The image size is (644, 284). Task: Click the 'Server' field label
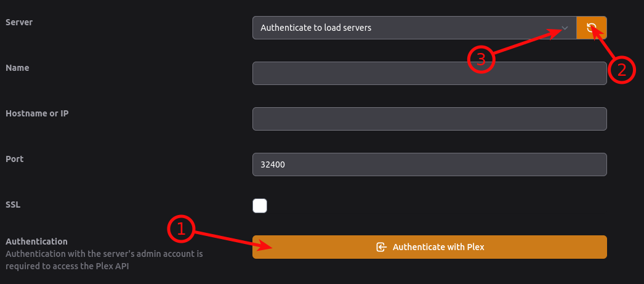click(19, 22)
